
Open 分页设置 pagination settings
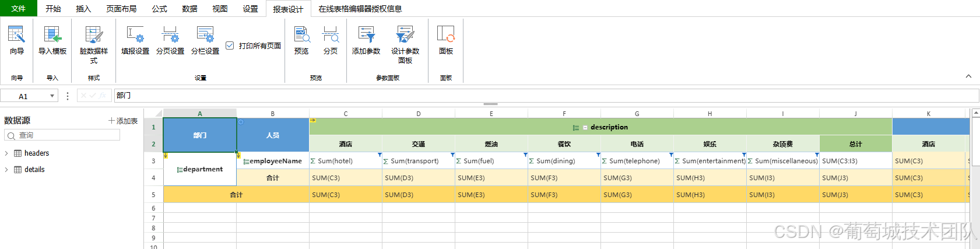tap(170, 40)
